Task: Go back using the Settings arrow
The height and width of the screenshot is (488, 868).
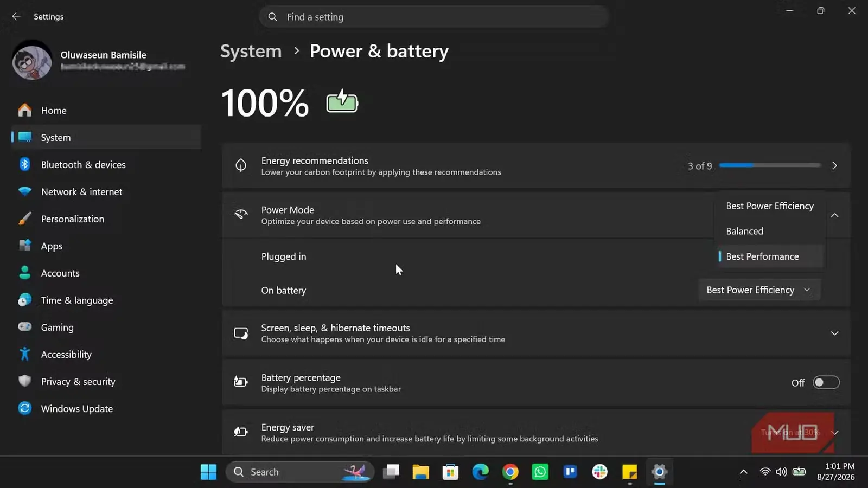Action: coord(16,16)
